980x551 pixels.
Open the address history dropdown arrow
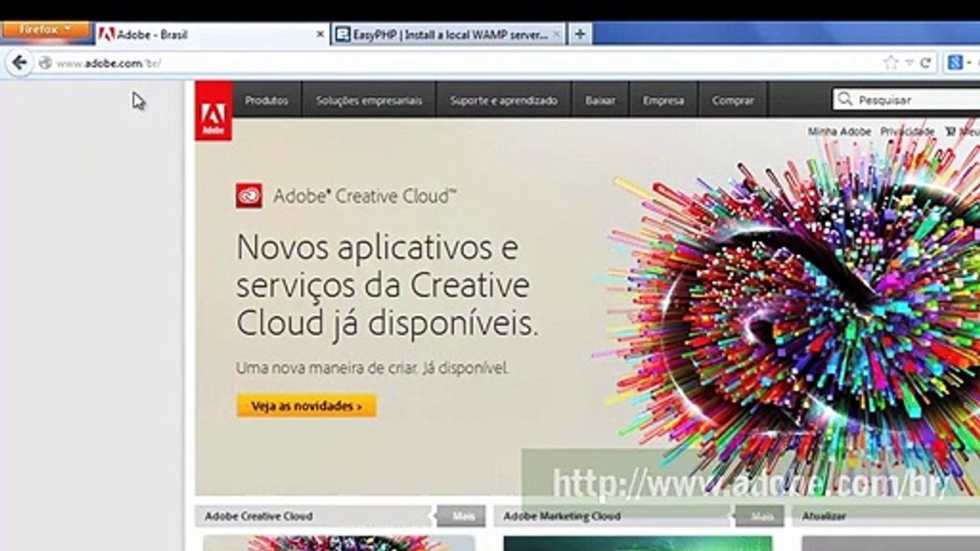(910, 63)
